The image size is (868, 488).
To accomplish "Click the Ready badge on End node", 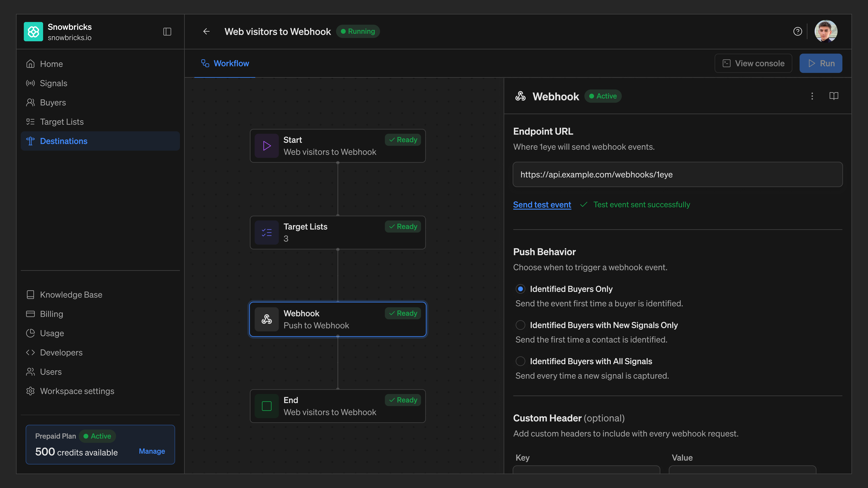I will (403, 400).
